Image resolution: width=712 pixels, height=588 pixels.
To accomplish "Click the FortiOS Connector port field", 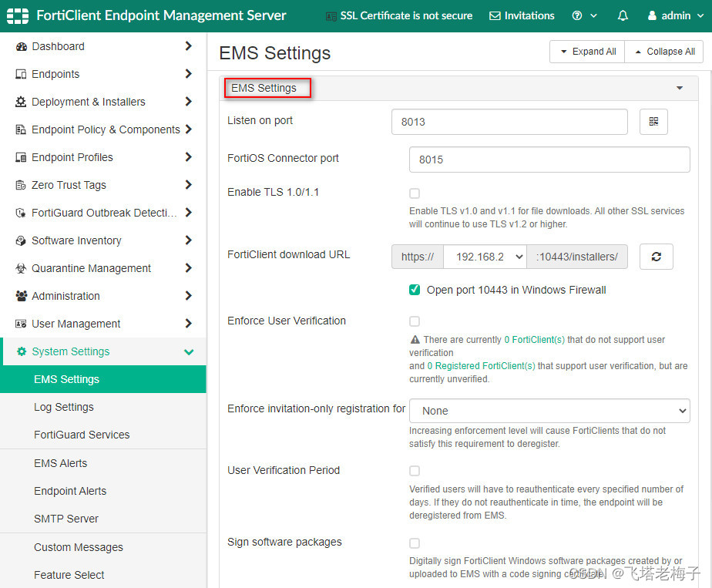I will click(549, 160).
